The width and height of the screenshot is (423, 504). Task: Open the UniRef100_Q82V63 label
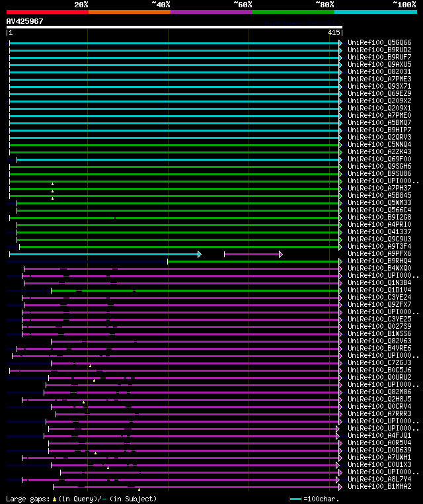click(x=379, y=341)
